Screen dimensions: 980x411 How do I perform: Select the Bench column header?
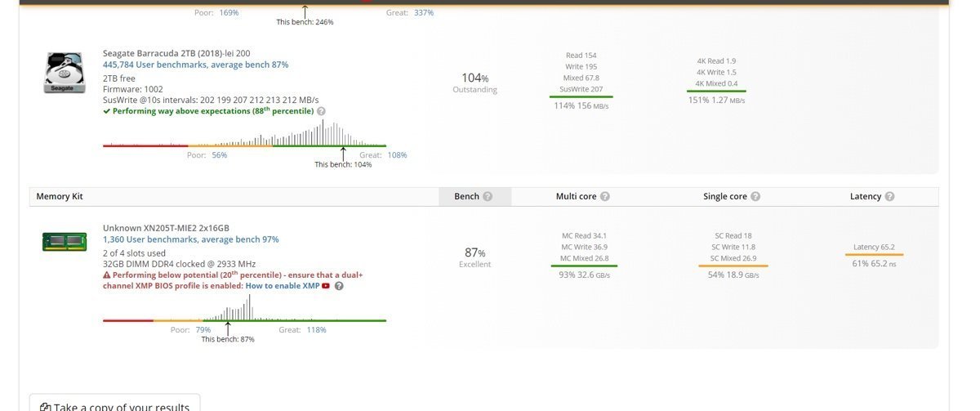click(x=475, y=197)
